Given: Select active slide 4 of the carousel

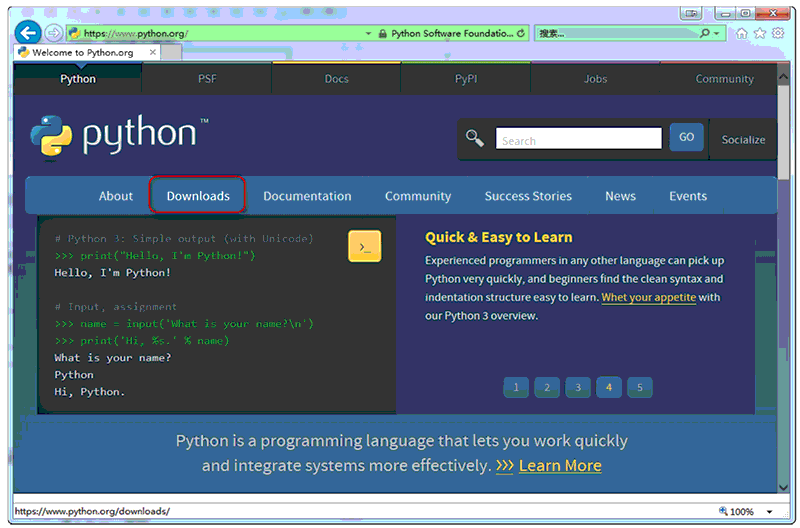Looking at the screenshot, I should click(x=609, y=387).
